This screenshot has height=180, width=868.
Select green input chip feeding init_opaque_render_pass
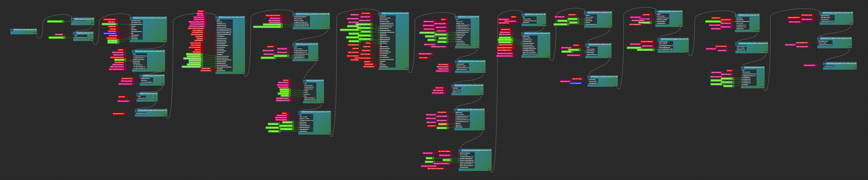55,22
